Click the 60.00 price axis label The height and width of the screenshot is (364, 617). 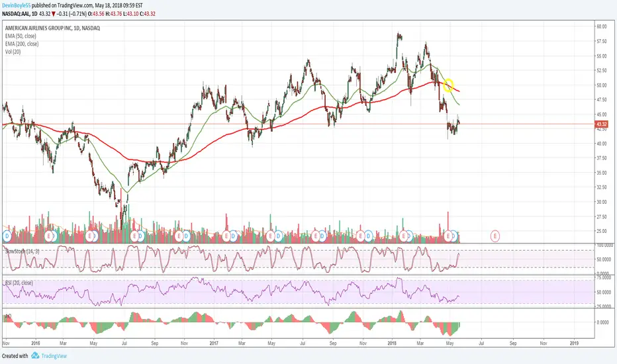coord(601,26)
